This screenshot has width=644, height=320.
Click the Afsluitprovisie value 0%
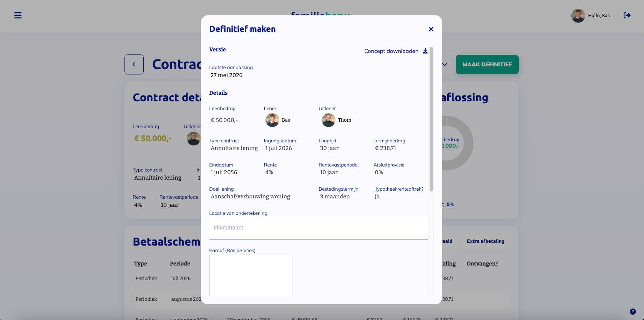(x=379, y=172)
